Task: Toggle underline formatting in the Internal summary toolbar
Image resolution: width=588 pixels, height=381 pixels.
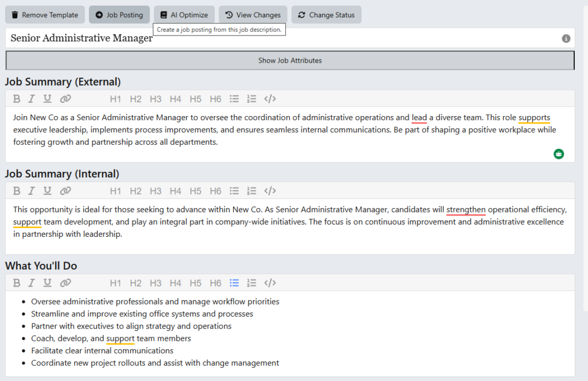Action: coord(47,190)
